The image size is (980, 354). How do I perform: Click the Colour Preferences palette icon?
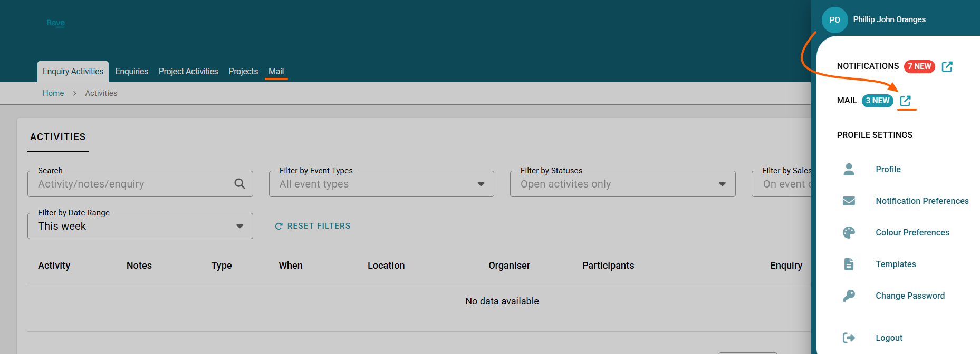849,232
